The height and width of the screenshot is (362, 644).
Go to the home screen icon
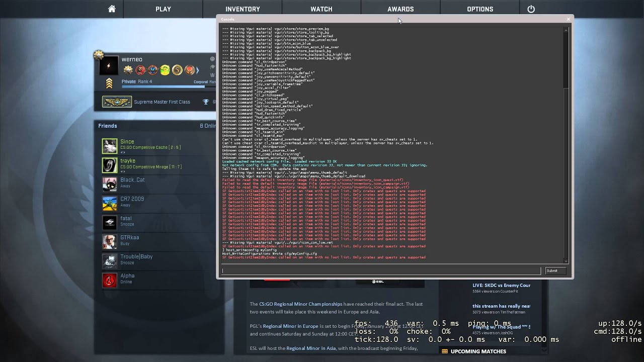(x=112, y=9)
